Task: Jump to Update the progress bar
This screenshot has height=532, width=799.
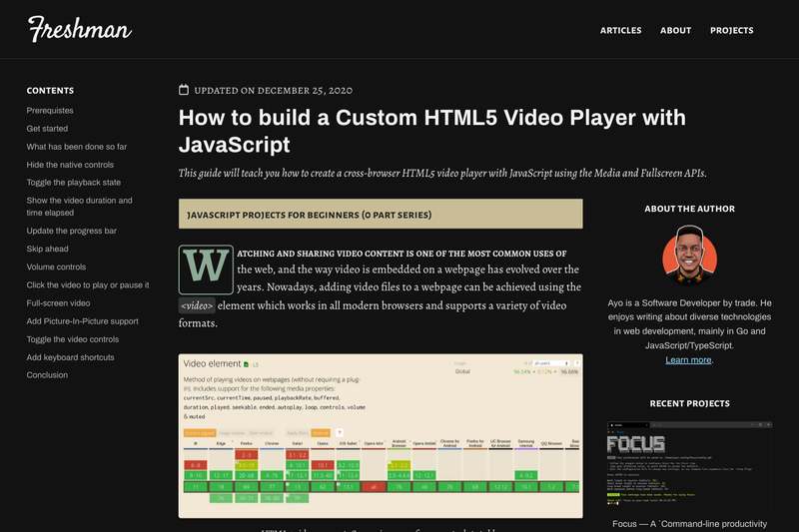Action: coord(71,231)
